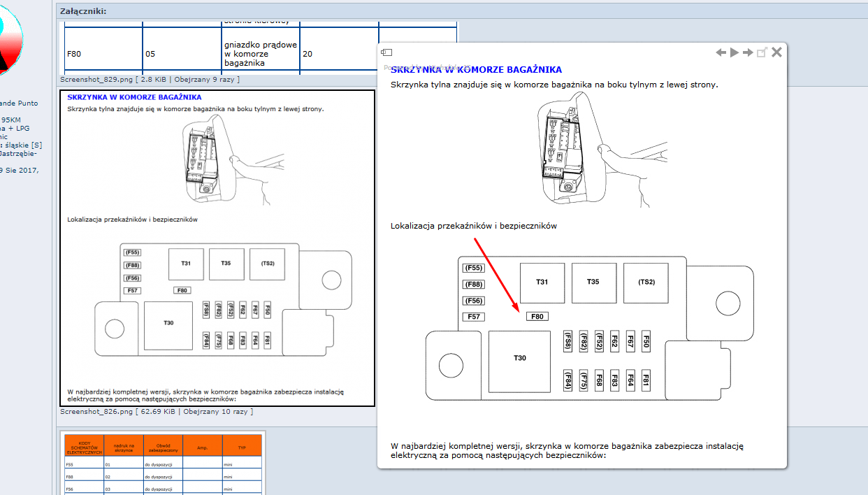Start slideshow with the play icon
Screen dimensions: 868x495
[x=735, y=52]
